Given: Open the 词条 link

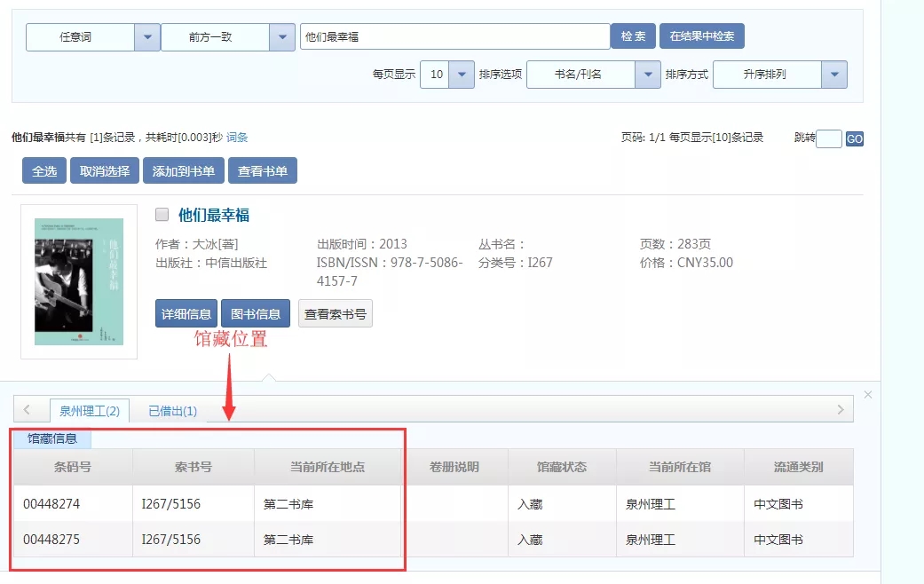Looking at the screenshot, I should pyautogui.click(x=237, y=138).
